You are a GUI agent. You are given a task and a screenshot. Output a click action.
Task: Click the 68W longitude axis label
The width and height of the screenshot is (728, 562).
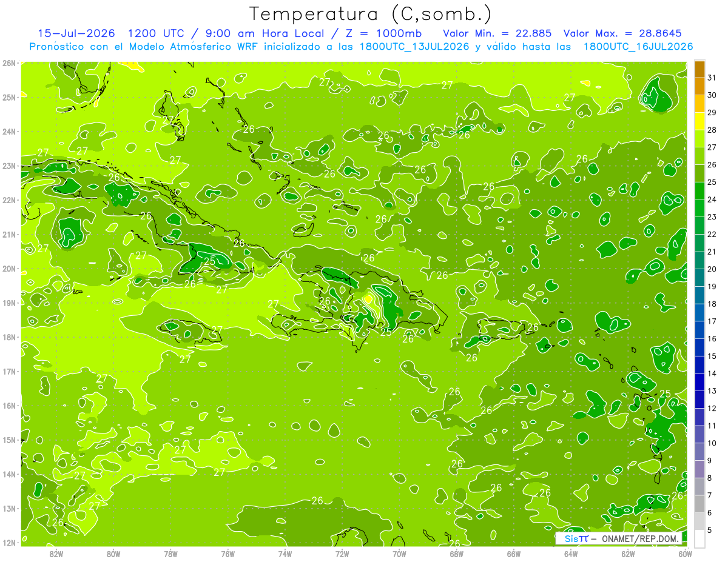coord(456,554)
